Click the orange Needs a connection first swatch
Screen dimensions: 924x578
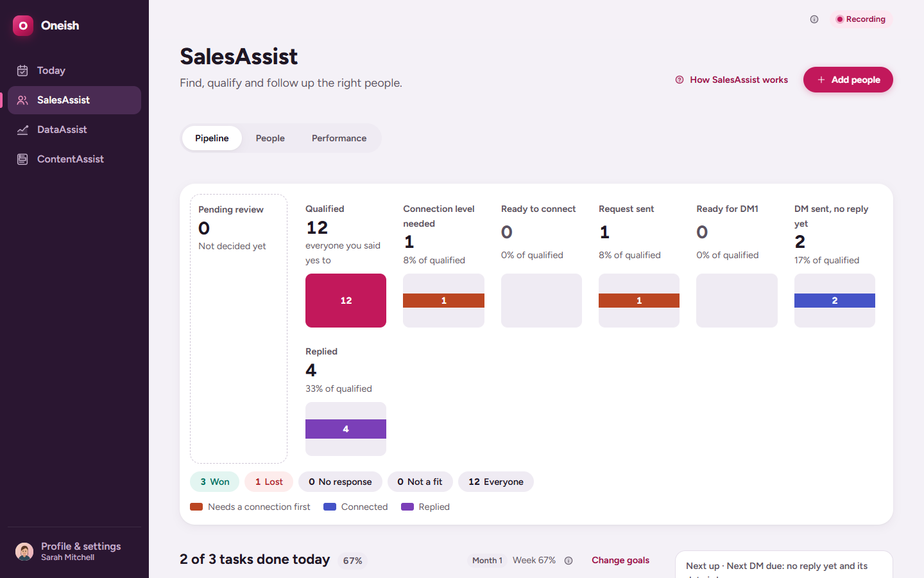pyautogui.click(x=196, y=507)
